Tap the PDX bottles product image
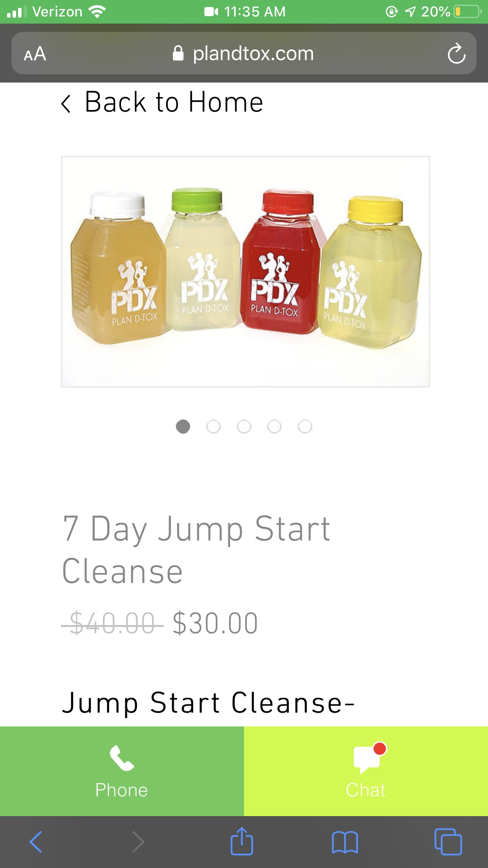Screen dimensions: 488x868 click(x=246, y=272)
